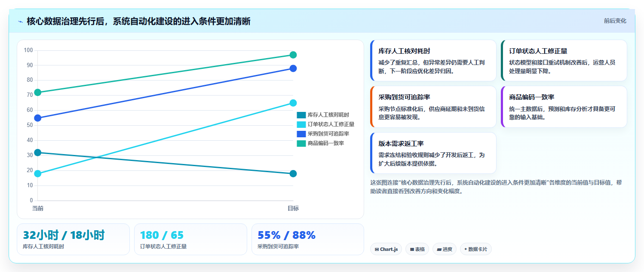Screen dimensions: 644x272
Task: Click the 32小时 / 18小时 stat card
Action: [x=73, y=239]
